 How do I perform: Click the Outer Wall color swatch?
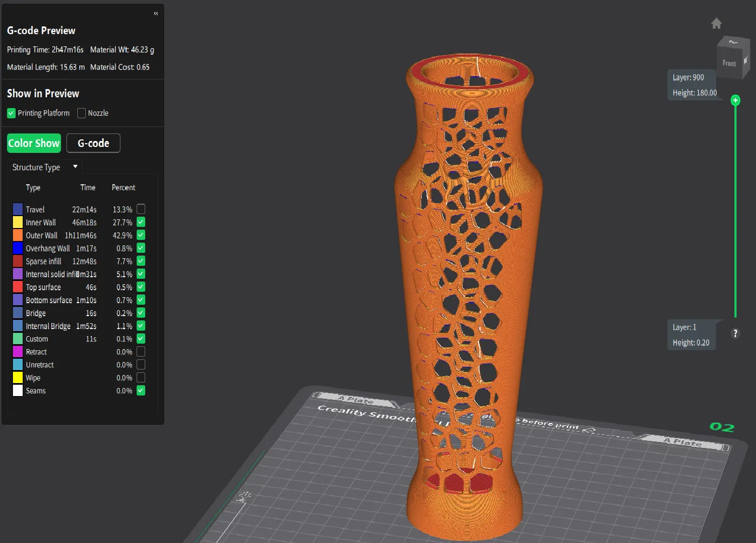tap(17, 235)
